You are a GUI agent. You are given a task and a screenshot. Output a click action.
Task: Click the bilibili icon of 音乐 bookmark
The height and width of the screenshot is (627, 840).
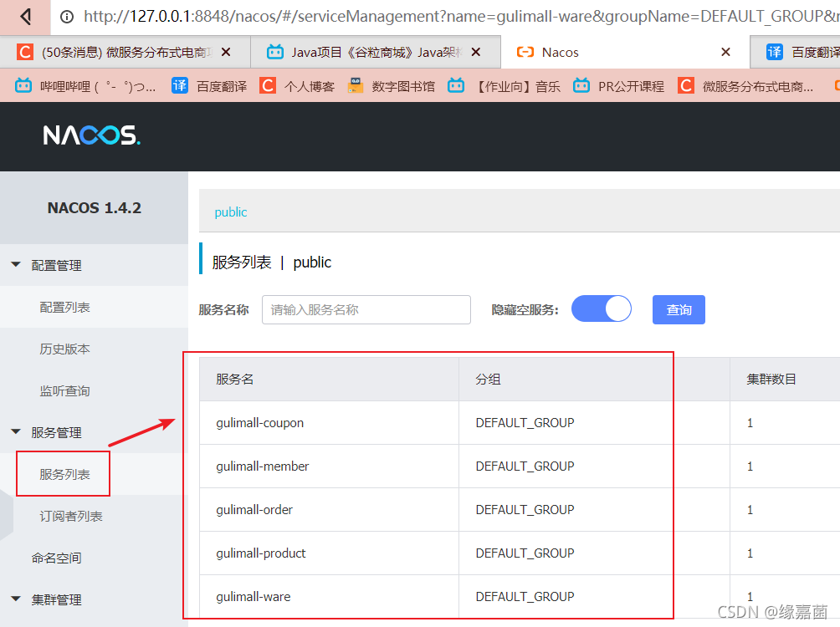(456, 85)
